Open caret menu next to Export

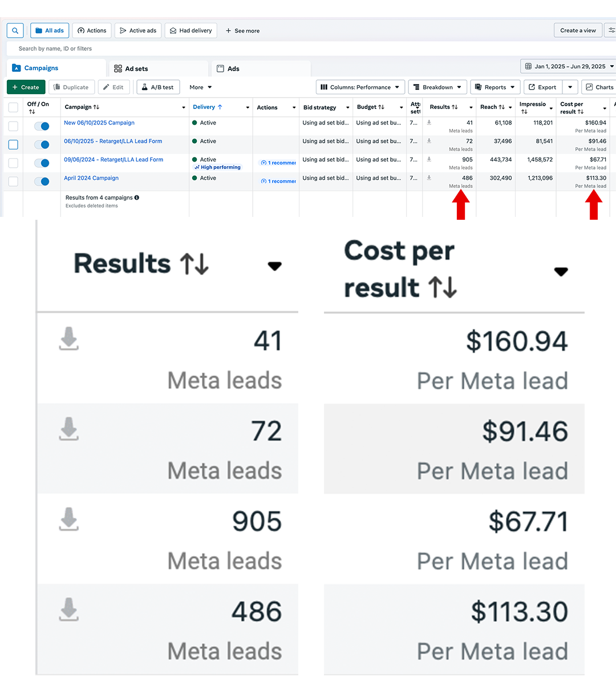(570, 87)
